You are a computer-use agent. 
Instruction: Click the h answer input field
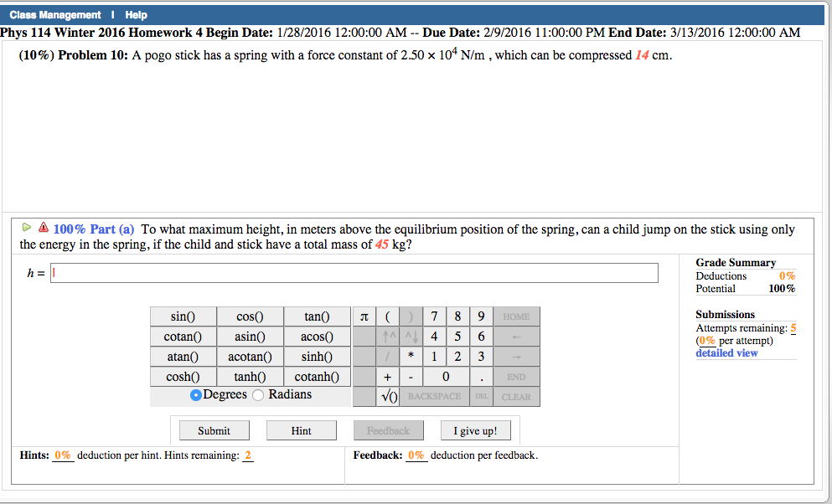[354, 273]
